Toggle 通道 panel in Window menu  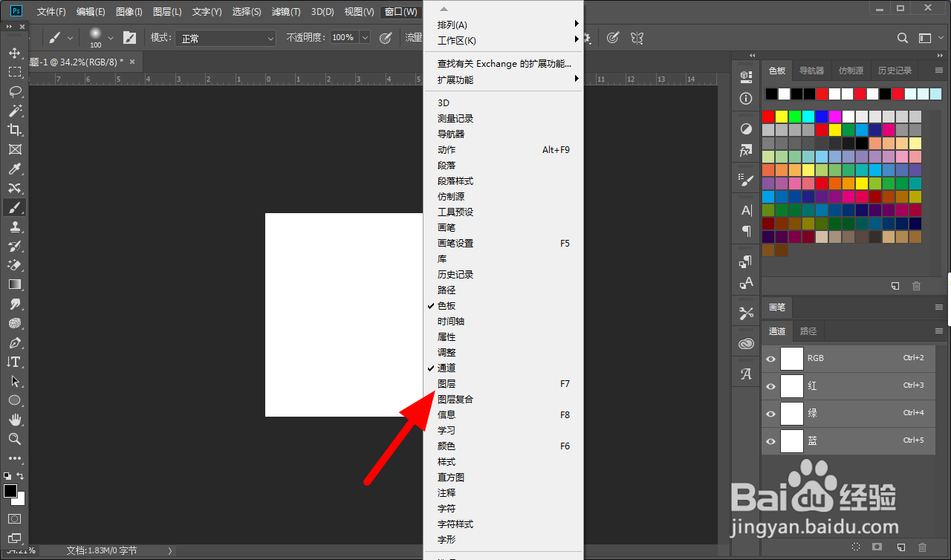pyautogui.click(x=504, y=368)
